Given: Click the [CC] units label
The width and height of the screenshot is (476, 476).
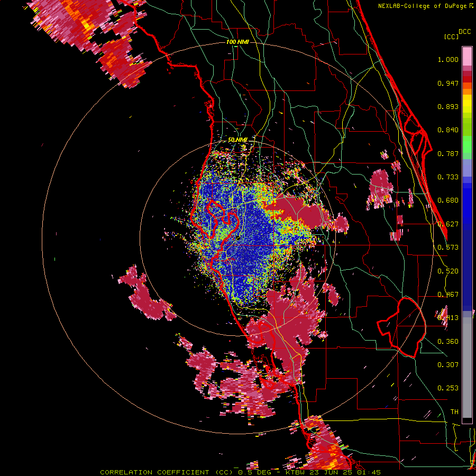Looking at the screenshot, I should [x=452, y=36].
